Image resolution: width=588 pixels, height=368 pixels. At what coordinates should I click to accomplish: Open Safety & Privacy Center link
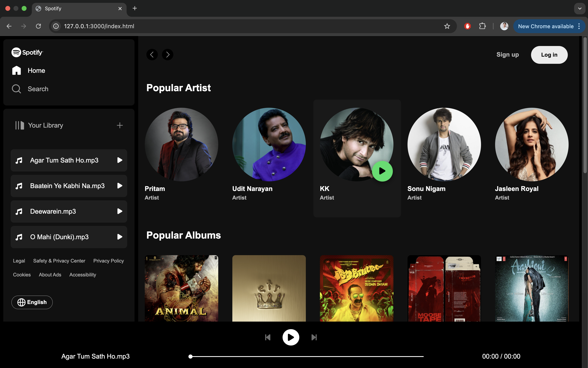(59, 261)
